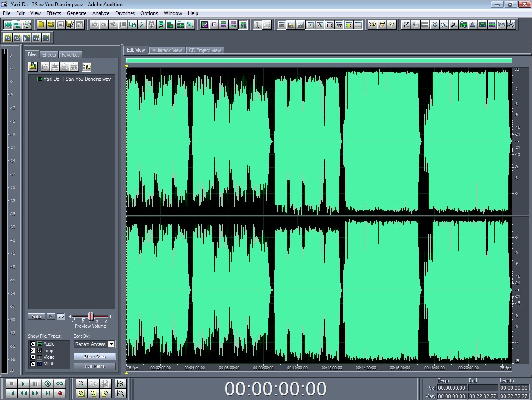Click the Help question mark icon

point(392,25)
